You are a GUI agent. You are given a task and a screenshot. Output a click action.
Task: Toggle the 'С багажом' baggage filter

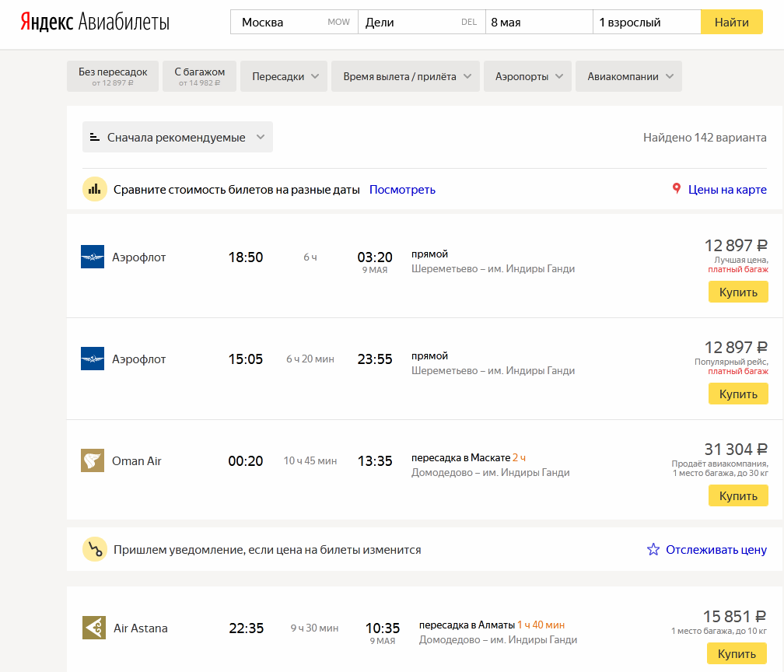(200, 76)
